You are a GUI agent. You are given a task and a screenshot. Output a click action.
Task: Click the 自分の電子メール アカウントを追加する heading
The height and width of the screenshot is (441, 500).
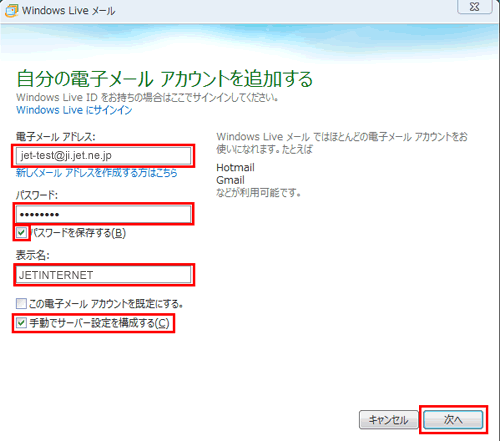(165, 79)
